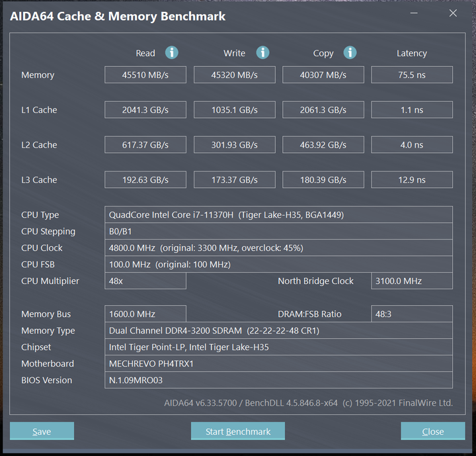This screenshot has height=456, width=476.
Task: Click the CPU Clock 4800.0 MHz field
Action: [278, 248]
